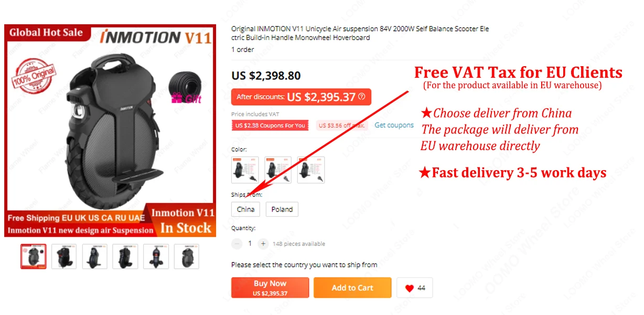
Task: Select the second product gallery thumbnail
Action: point(64,256)
